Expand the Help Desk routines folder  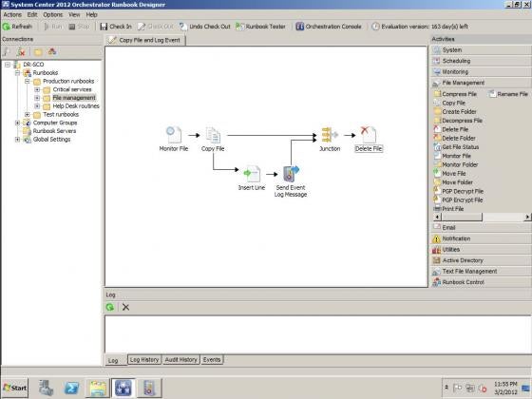[x=37, y=106]
